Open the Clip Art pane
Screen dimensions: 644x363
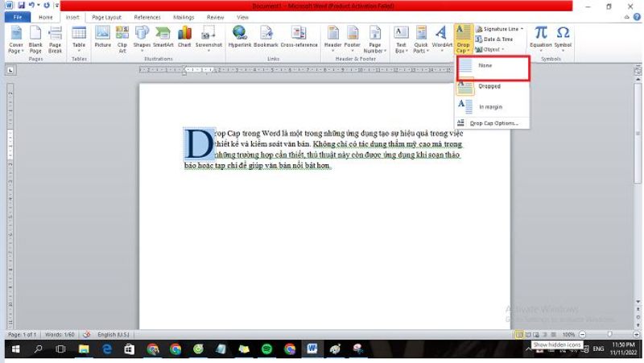(122, 39)
